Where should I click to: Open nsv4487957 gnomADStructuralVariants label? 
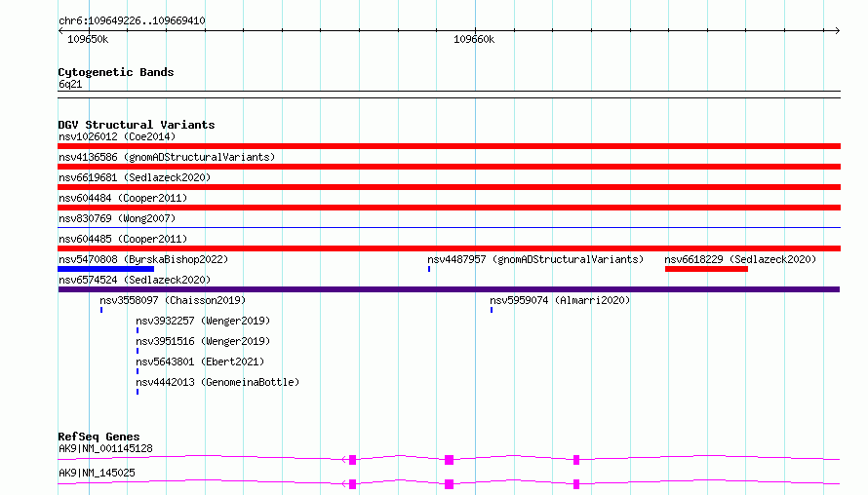[x=535, y=259]
